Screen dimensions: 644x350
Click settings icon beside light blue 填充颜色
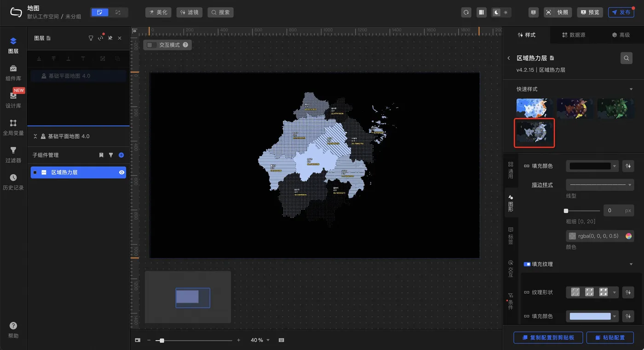point(628,316)
